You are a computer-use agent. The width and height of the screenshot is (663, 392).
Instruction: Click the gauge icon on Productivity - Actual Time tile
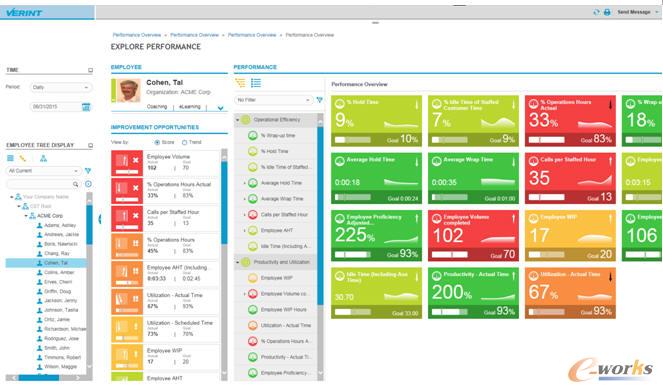[x=437, y=276]
